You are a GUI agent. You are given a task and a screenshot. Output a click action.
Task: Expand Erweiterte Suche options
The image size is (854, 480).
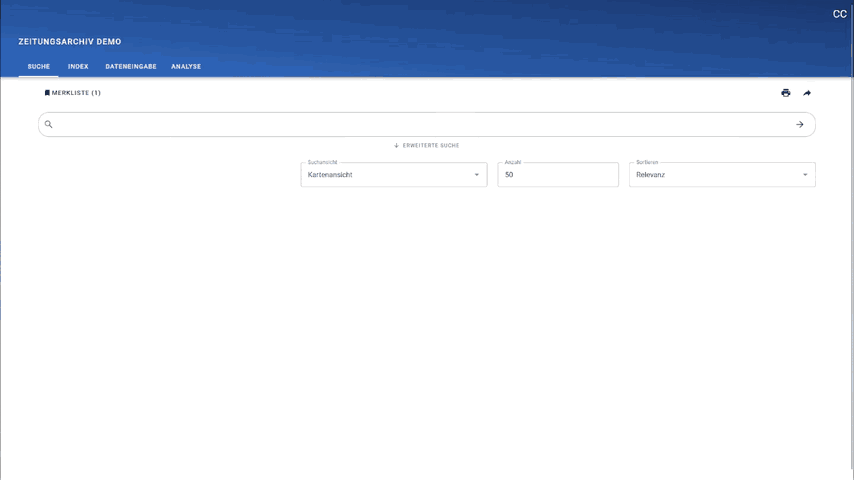point(431,146)
